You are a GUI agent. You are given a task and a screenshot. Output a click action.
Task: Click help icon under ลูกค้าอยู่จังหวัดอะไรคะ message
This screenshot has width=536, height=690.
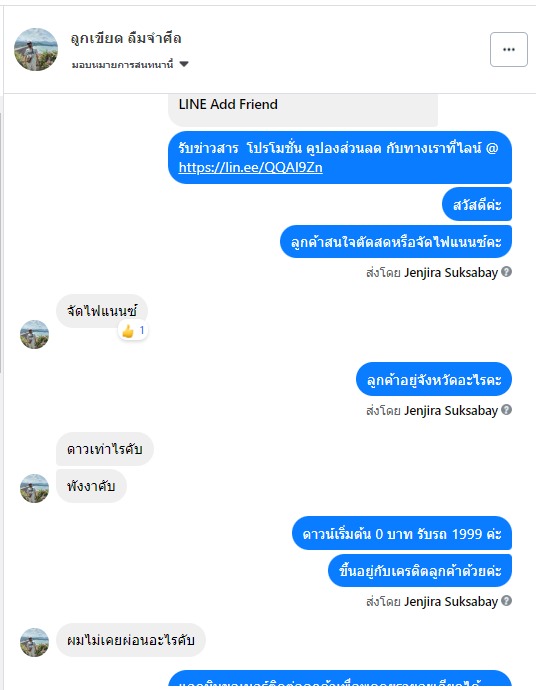[x=507, y=410]
